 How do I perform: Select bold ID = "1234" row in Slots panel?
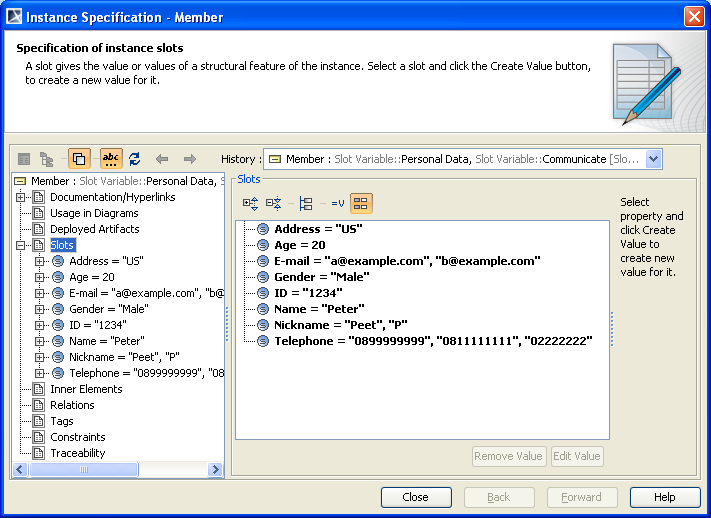pos(308,293)
